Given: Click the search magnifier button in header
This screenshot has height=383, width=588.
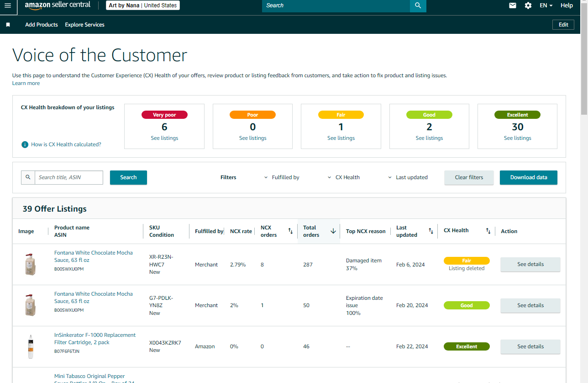Looking at the screenshot, I should tap(418, 5).
